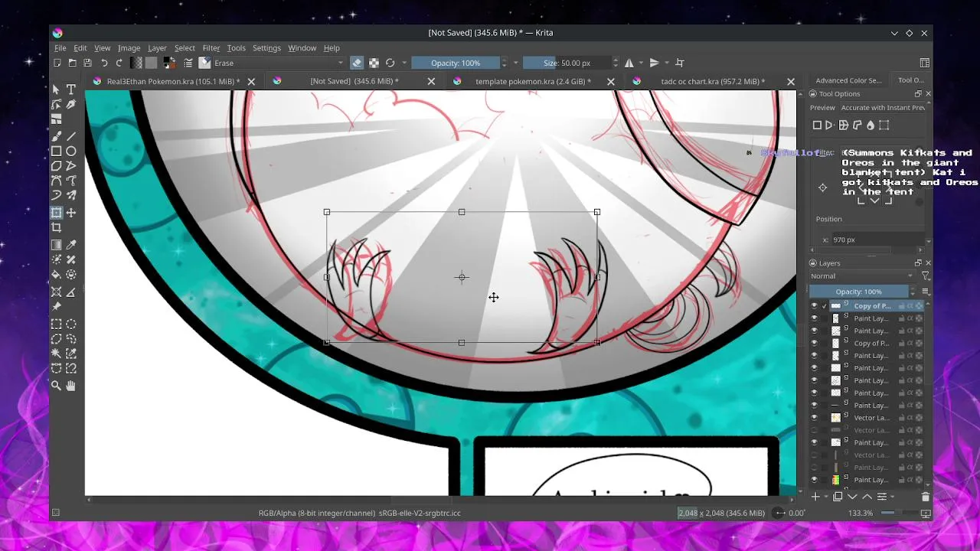Open the brush preset Erase dropdown

279,63
